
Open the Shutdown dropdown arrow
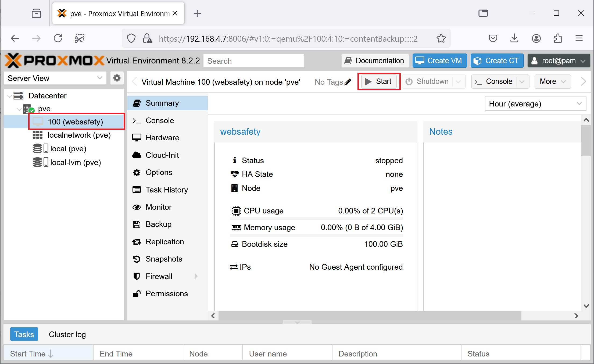pos(459,82)
